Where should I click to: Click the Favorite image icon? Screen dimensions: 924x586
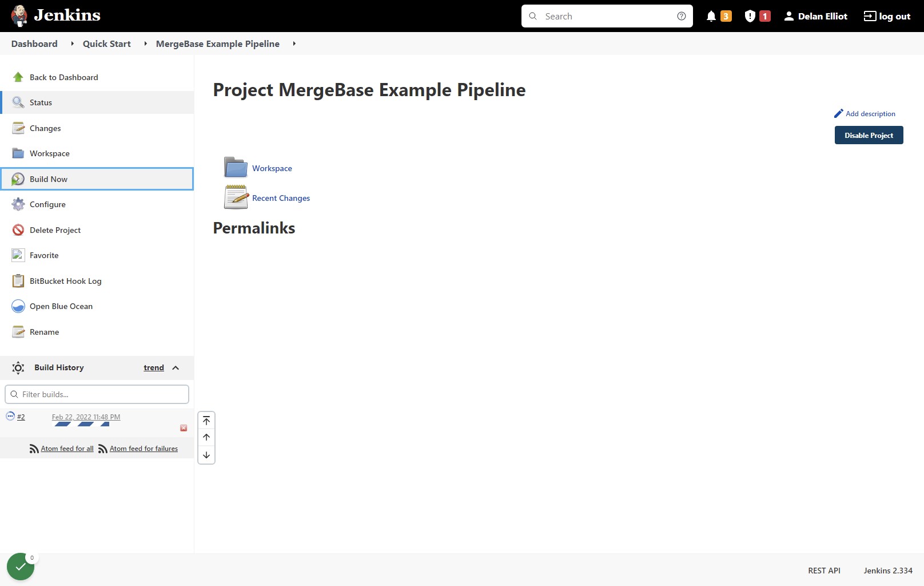click(18, 255)
